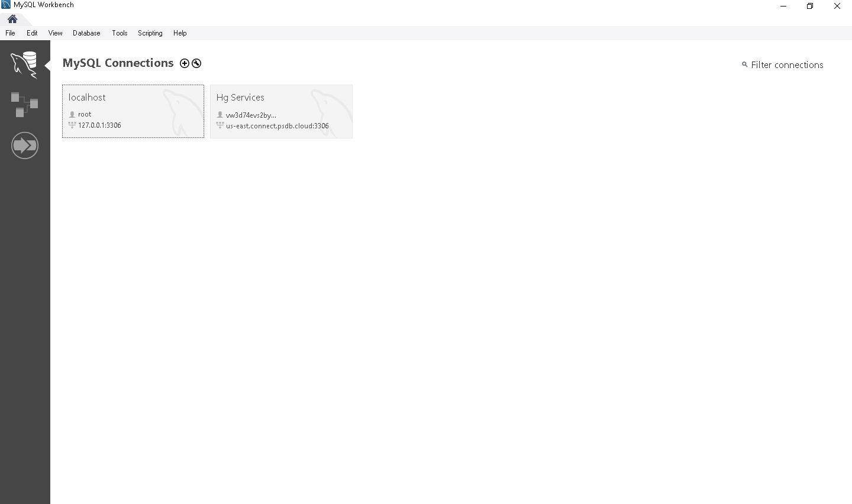This screenshot has width=852, height=504.
Task: Click the magnifier icon beside Filter connections
Action: pos(744,64)
